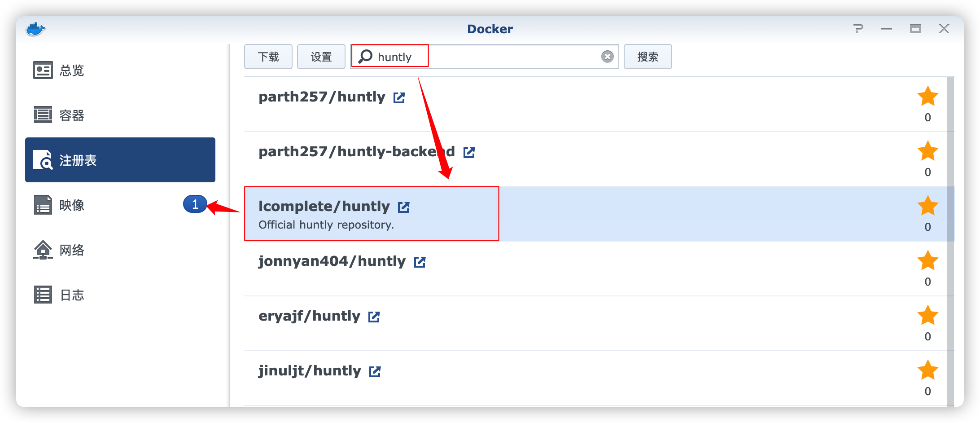Check the 日志 logs panel

click(x=72, y=295)
